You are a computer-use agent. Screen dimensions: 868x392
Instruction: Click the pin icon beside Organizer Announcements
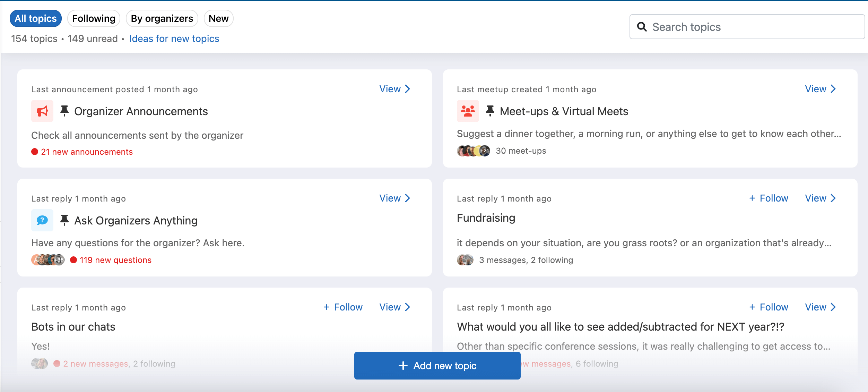(x=64, y=111)
